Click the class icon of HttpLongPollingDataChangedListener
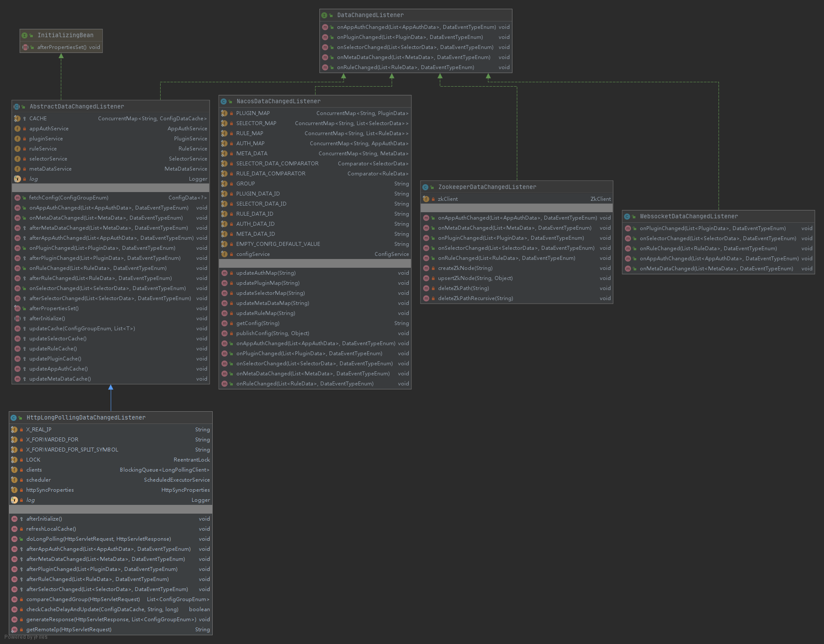This screenshot has width=824, height=644. point(14,418)
